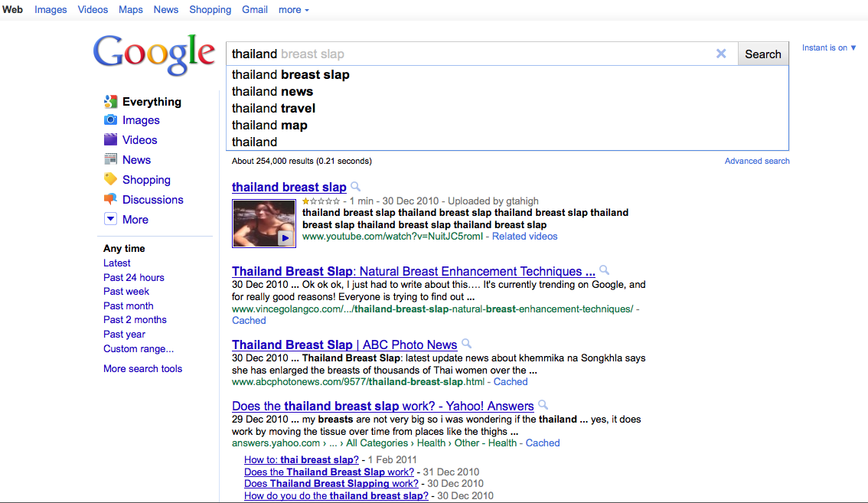
Task: Open Cached link for Yahoo Answers result
Action: 543,443
